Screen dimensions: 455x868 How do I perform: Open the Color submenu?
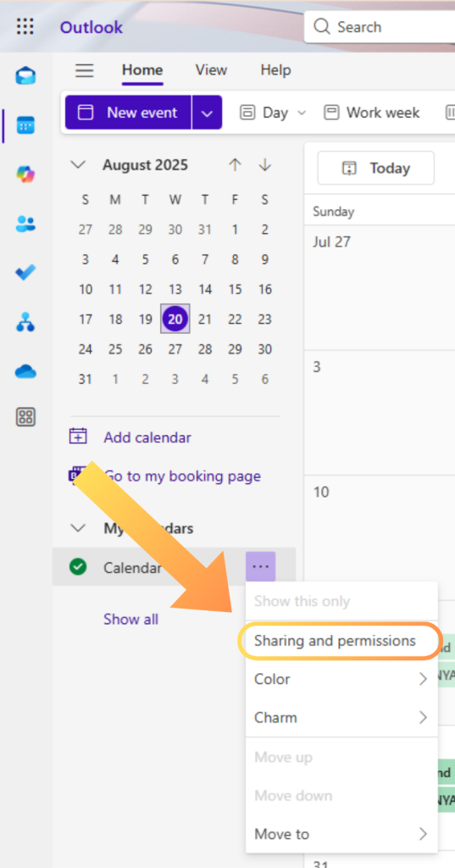pyautogui.click(x=341, y=679)
